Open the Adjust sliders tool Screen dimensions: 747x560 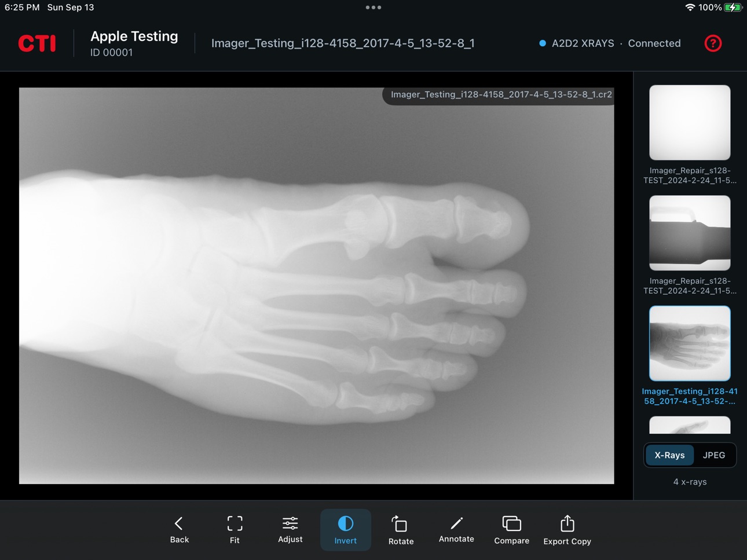pyautogui.click(x=290, y=529)
